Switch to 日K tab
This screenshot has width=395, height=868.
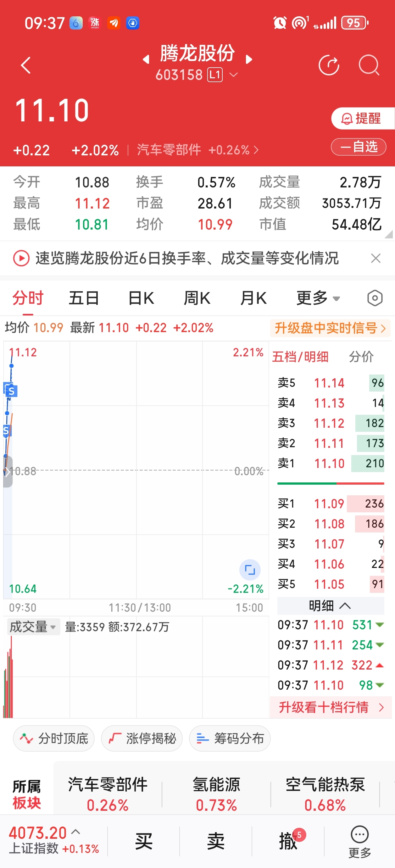pyautogui.click(x=141, y=298)
